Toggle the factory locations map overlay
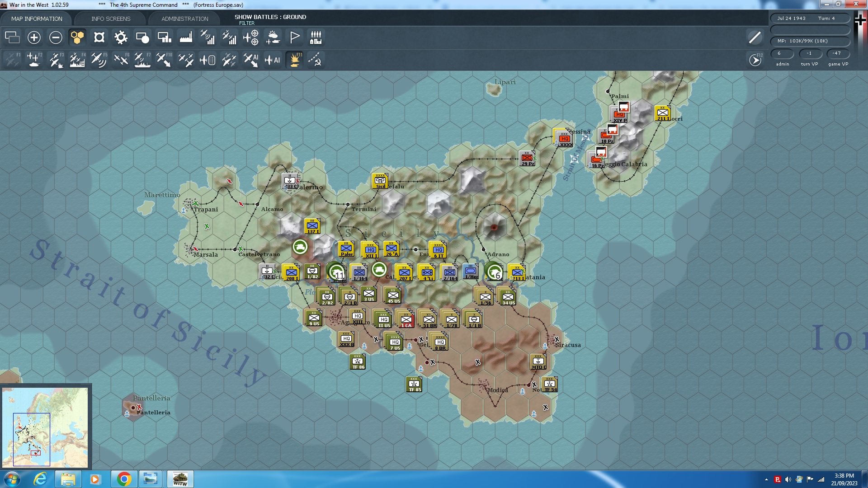868x488 pixels. (x=186, y=38)
